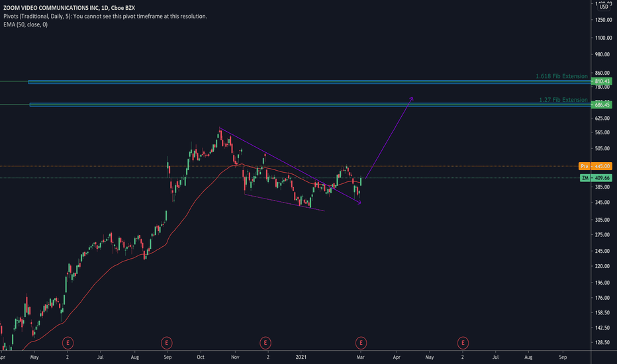The width and height of the screenshot is (617, 364).
Task: Click the 1250.00 price axis label
Action: [604, 20]
